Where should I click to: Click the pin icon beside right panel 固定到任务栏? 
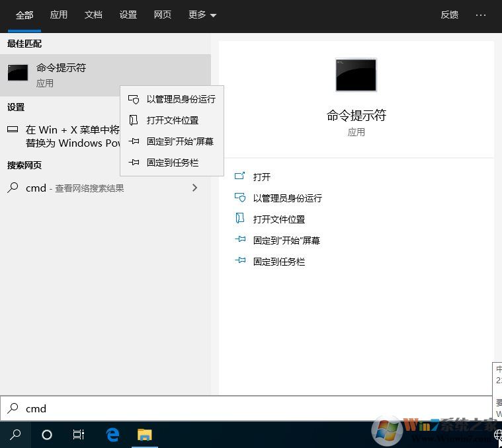pos(240,260)
